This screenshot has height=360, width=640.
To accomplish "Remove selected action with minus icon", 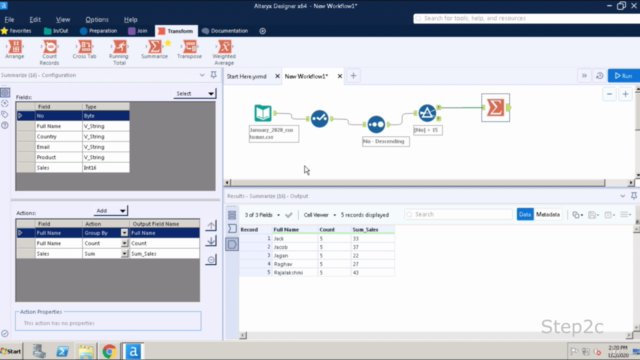I will pyautogui.click(x=211, y=260).
